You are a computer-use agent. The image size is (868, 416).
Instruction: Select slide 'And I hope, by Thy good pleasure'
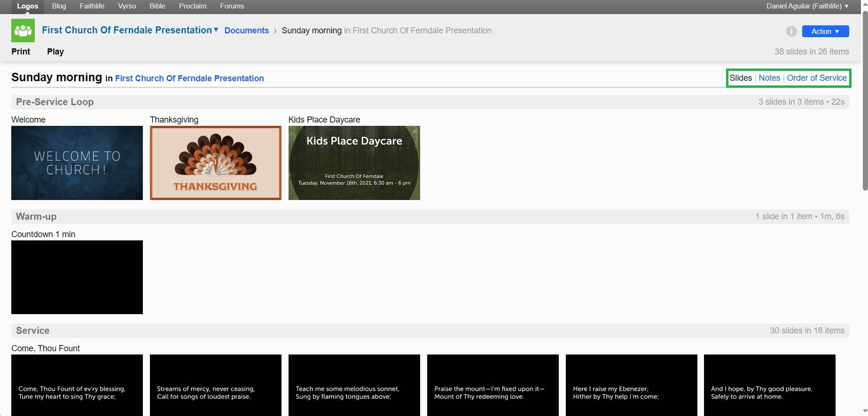(770, 385)
